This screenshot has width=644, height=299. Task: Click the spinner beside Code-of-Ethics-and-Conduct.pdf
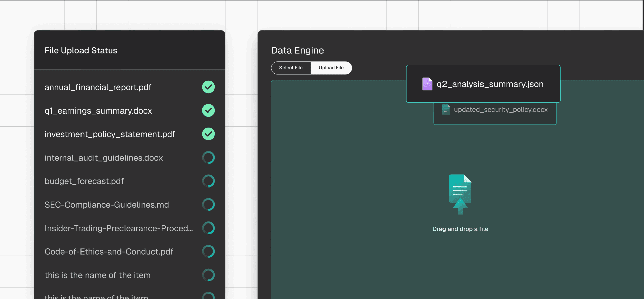point(208,251)
